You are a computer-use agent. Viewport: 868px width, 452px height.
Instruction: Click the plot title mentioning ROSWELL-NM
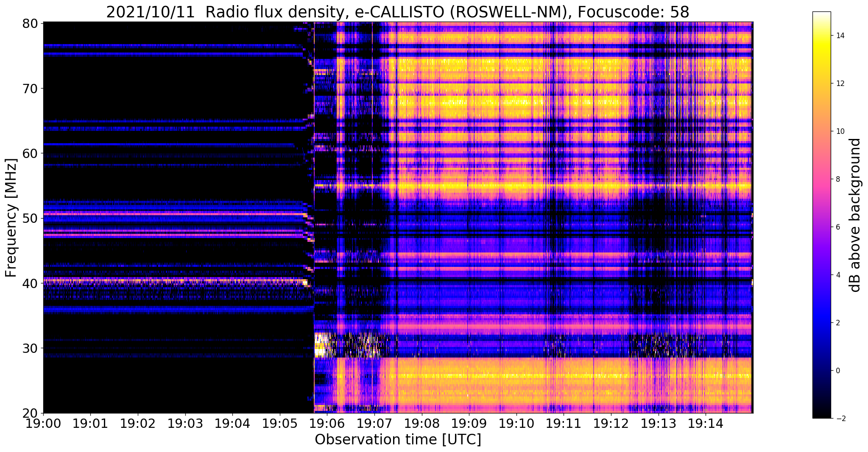pos(397,12)
